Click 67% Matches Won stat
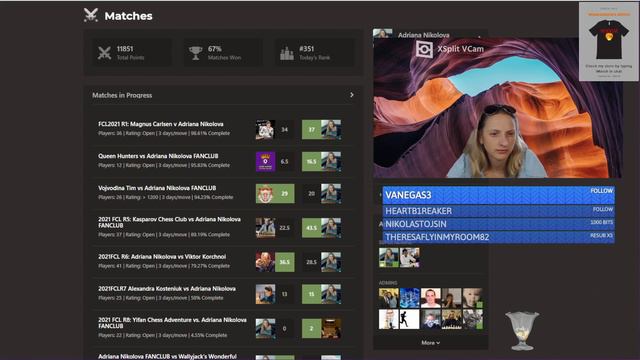This screenshot has height=360, width=640. pyautogui.click(x=223, y=53)
